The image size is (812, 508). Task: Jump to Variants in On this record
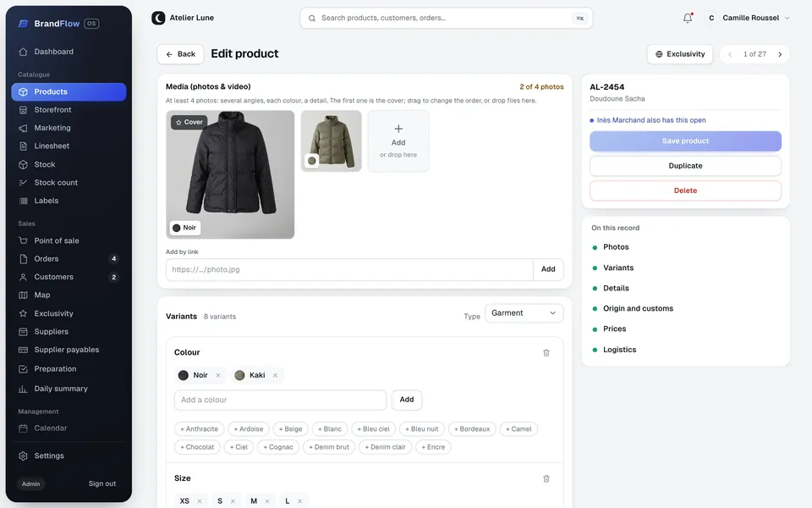[x=617, y=268]
